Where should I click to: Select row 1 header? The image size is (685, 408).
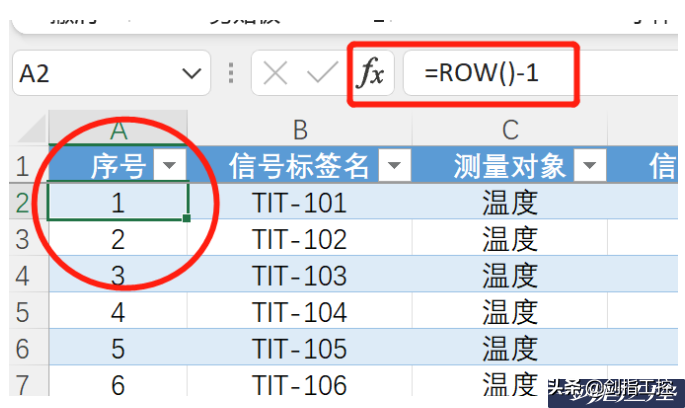coord(28,166)
